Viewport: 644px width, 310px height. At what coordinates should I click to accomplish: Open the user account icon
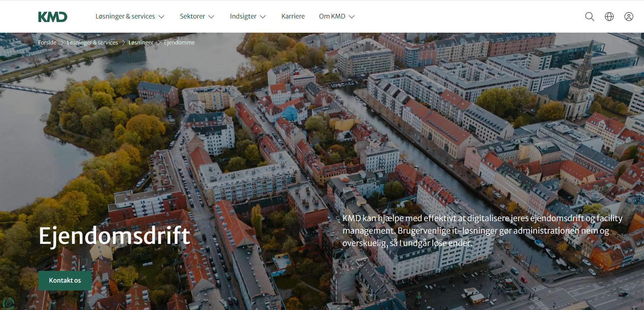coord(629,16)
